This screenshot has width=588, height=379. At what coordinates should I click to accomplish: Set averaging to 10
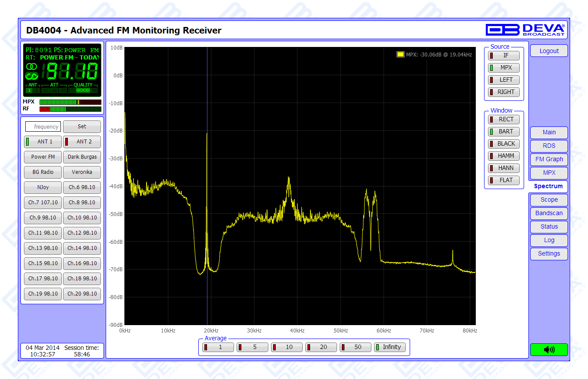287,347
